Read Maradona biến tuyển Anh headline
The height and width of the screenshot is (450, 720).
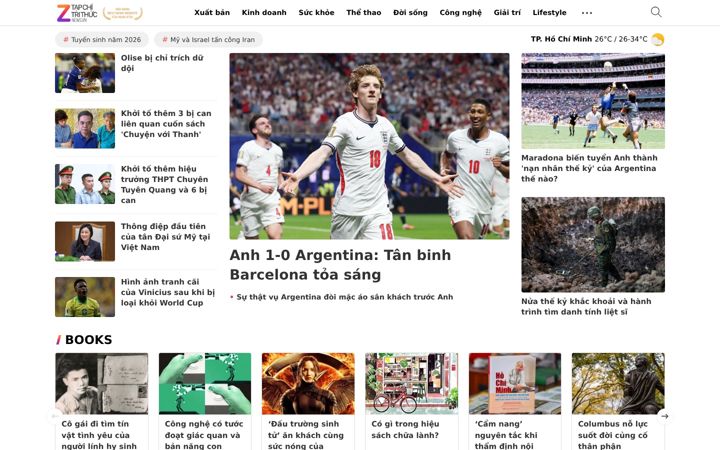tap(589, 168)
